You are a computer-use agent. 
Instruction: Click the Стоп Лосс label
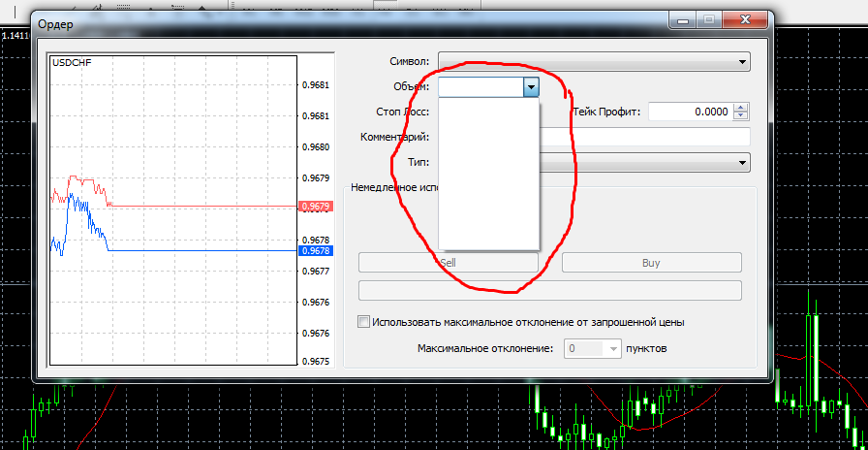(402, 112)
